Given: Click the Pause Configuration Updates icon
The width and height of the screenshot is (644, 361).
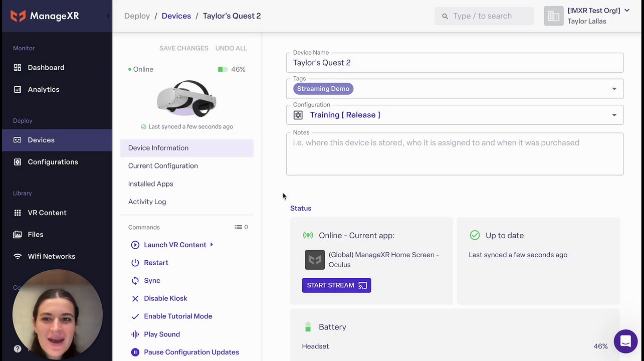Looking at the screenshot, I should click(x=135, y=352).
